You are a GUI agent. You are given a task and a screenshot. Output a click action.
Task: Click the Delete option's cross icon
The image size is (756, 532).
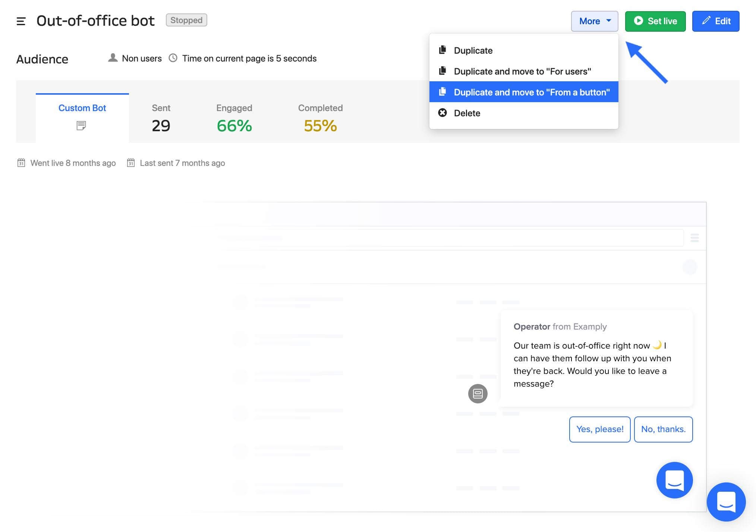pos(442,113)
